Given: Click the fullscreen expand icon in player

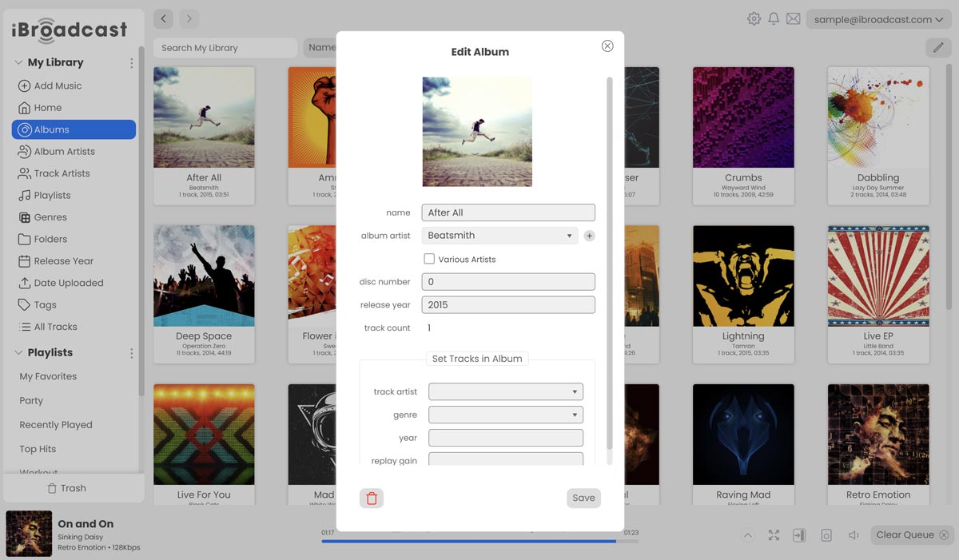Looking at the screenshot, I should [774, 535].
